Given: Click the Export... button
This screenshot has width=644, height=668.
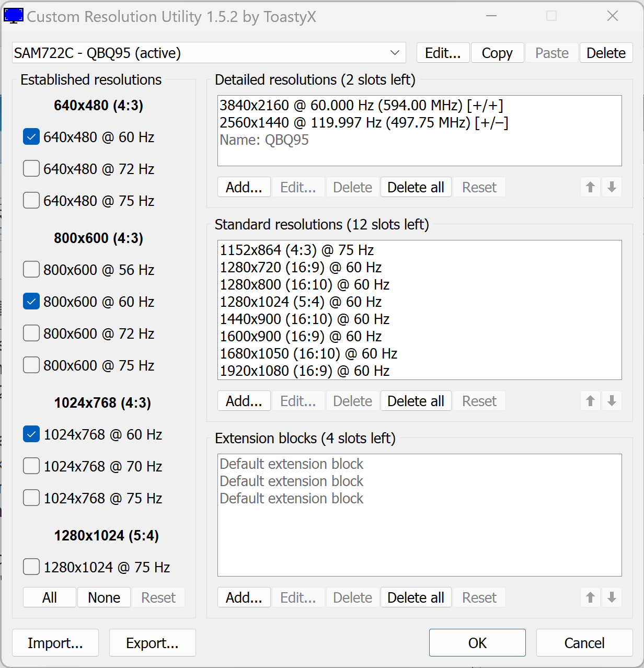Looking at the screenshot, I should pyautogui.click(x=152, y=643).
